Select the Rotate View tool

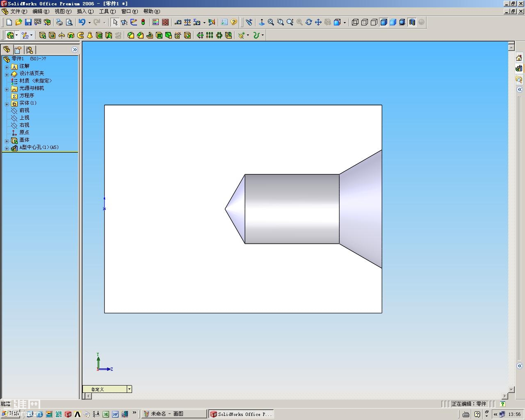(x=309, y=22)
